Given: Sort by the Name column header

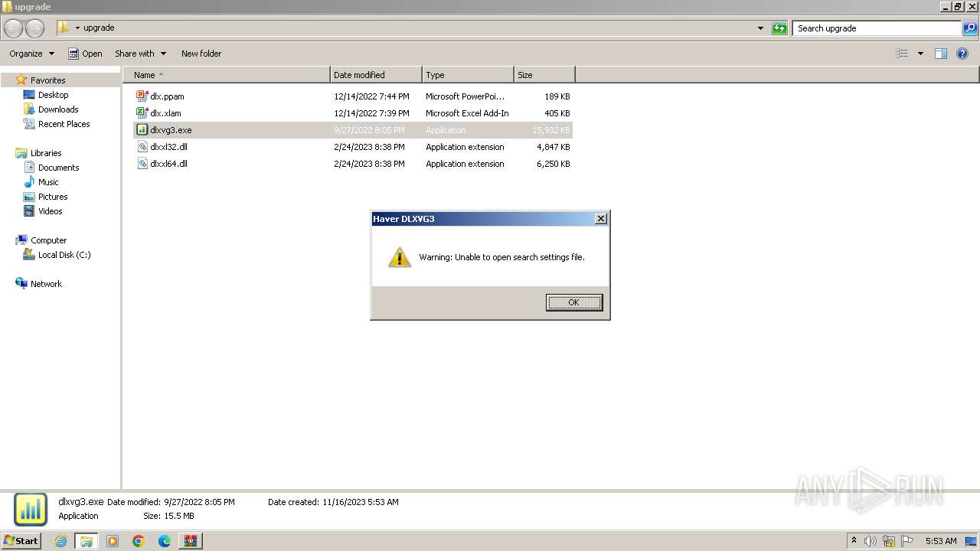Looking at the screenshot, I should click(226, 75).
